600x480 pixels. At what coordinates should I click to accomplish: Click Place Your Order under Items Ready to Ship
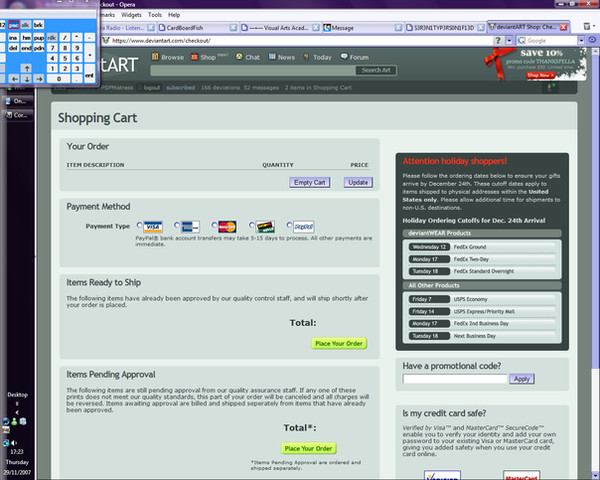tap(339, 343)
